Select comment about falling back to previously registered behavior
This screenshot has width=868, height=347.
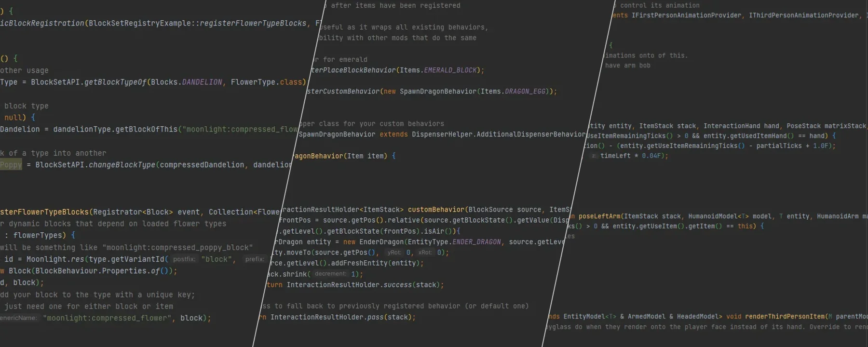(394, 306)
